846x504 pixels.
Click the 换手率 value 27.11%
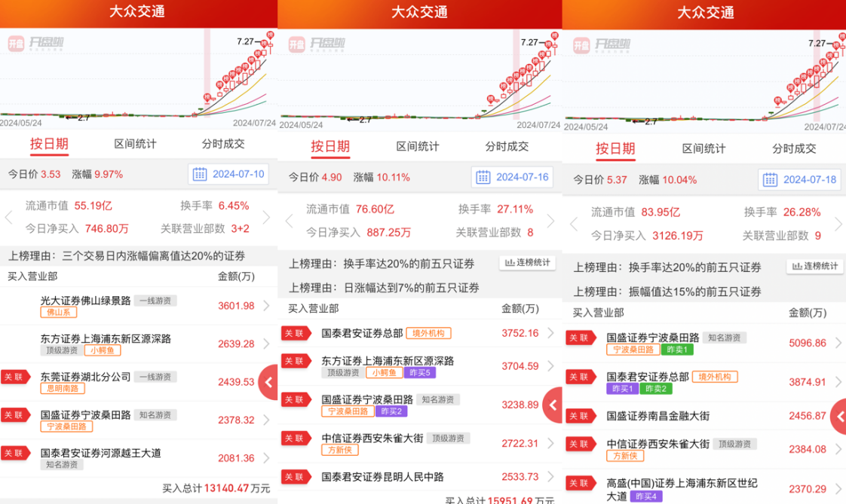(x=515, y=209)
